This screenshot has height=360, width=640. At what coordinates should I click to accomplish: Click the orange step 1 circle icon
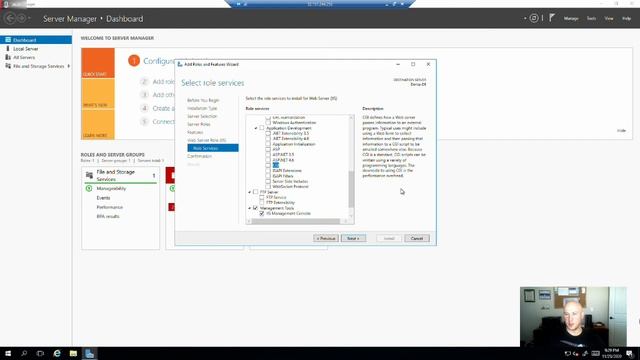pyautogui.click(x=134, y=61)
